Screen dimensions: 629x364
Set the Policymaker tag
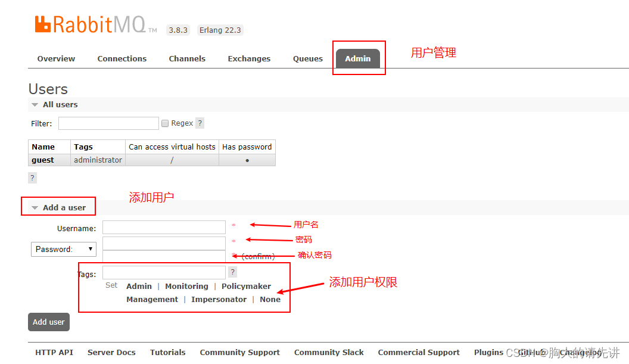[246, 286]
